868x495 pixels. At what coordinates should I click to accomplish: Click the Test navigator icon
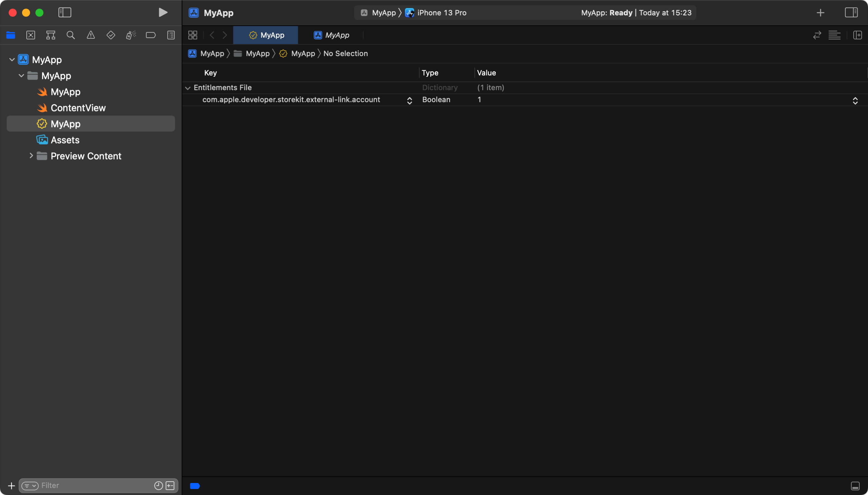coord(110,35)
